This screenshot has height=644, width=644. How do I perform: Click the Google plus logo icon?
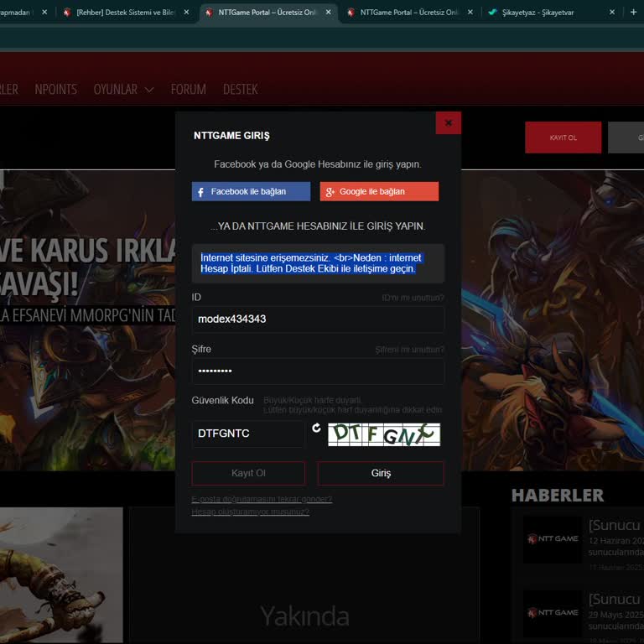[330, 192]
